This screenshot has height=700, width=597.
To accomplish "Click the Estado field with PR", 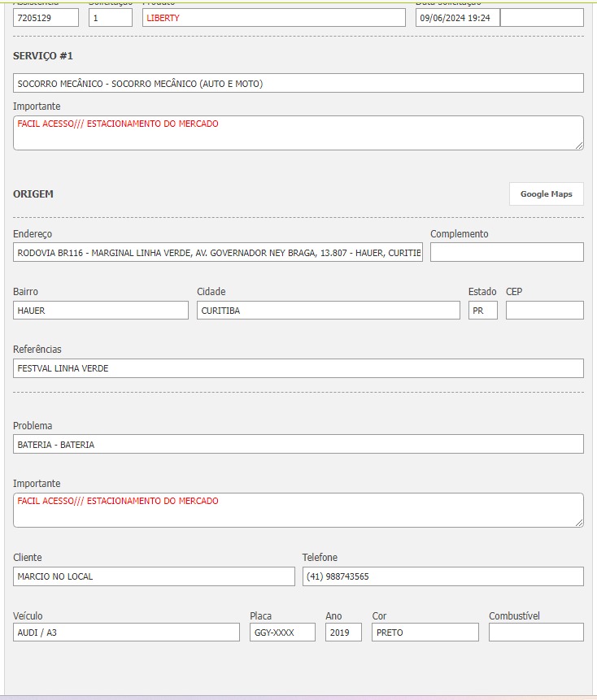I will tap(482, 311).
